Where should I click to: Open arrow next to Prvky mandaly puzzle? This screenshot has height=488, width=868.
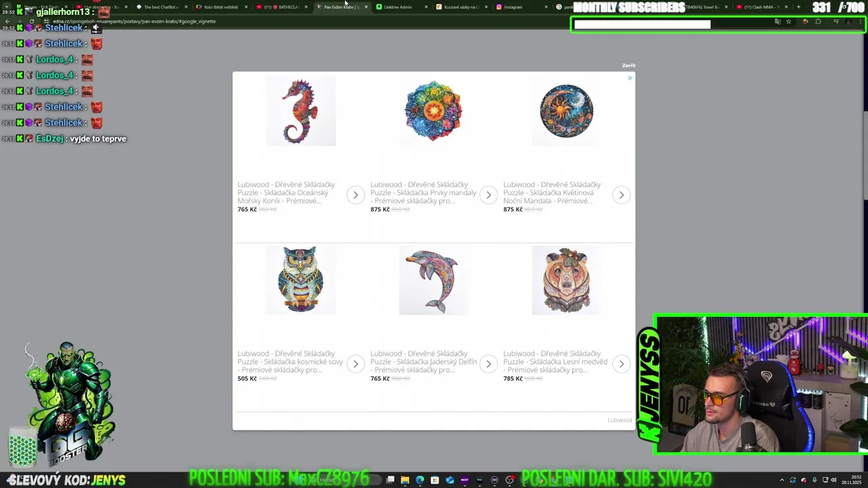pyautogui.click(x=488, y=195)
